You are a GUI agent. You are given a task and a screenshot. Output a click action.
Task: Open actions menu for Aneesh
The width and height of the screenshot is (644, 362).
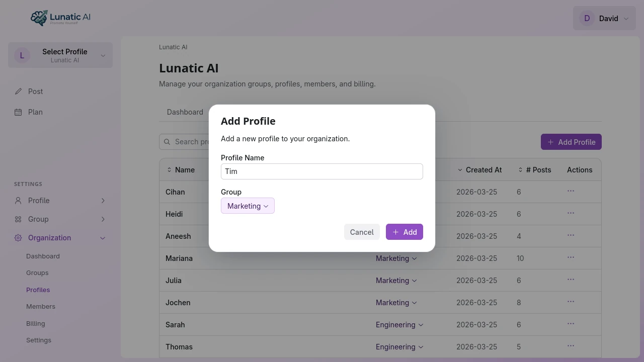point(571,235)
